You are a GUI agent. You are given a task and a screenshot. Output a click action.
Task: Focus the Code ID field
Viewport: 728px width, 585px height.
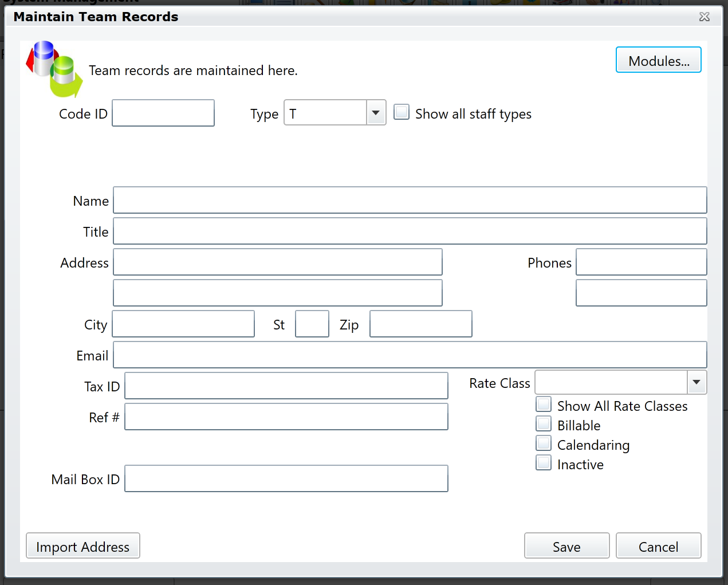pyautogui.click(x=163, y=113)
